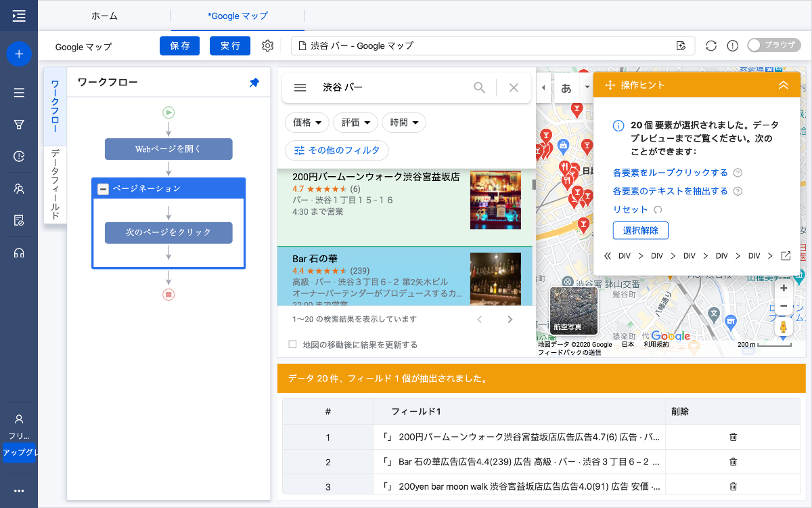Open the 評価 filter dropdown
This screenshot has height=508, width=812.
[356, 123]
